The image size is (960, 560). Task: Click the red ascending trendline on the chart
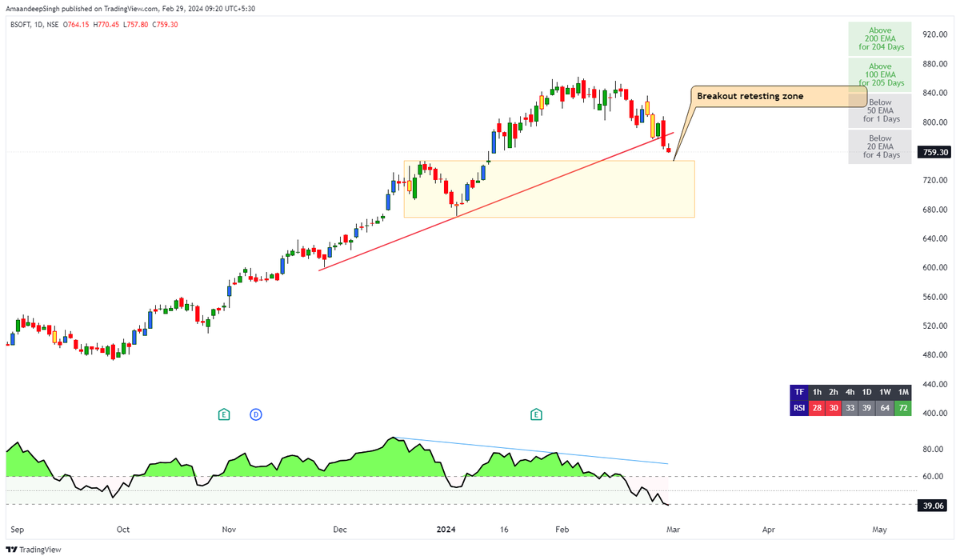point(496,201)
